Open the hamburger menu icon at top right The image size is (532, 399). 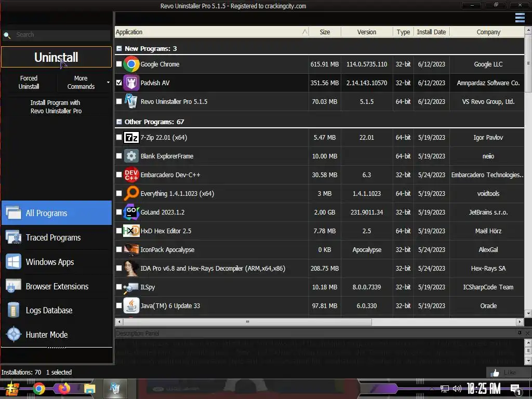click(520, 18)
